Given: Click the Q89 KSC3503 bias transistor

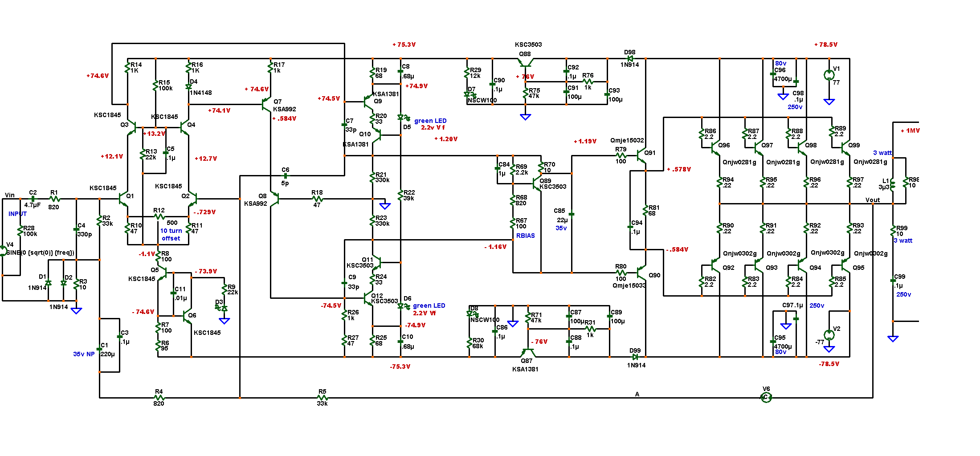Looking at the screenshot, I should (537, 183).
